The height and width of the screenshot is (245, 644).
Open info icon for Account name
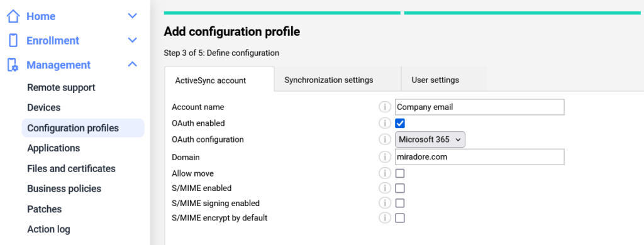[x=384, y=107]
